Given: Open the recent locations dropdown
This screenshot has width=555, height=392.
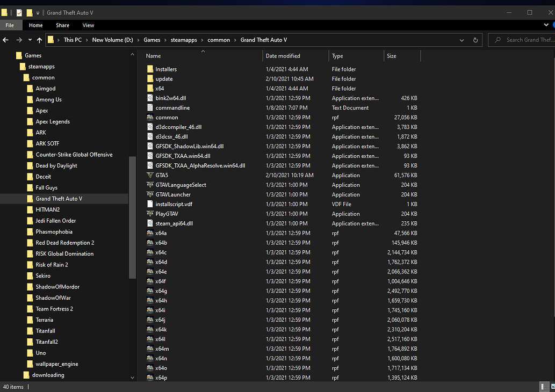Looking at the screenshot, I should tap(30, 40).
